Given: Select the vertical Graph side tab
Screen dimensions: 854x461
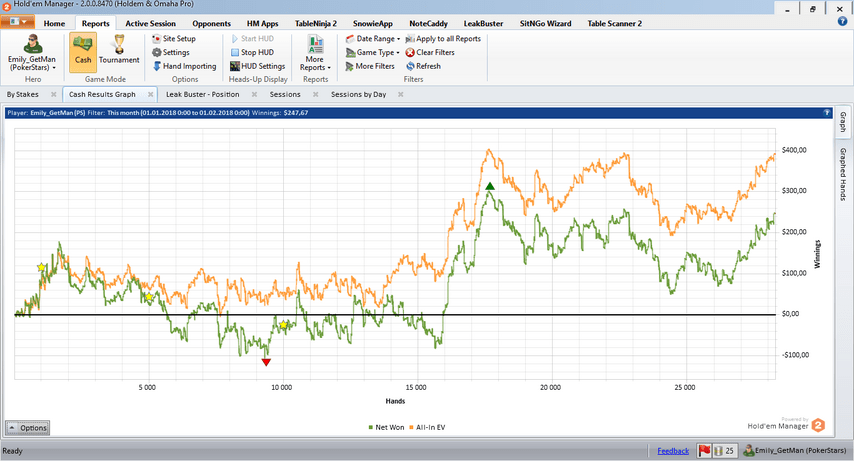Looking at the screenshot, I should (843, 121).
